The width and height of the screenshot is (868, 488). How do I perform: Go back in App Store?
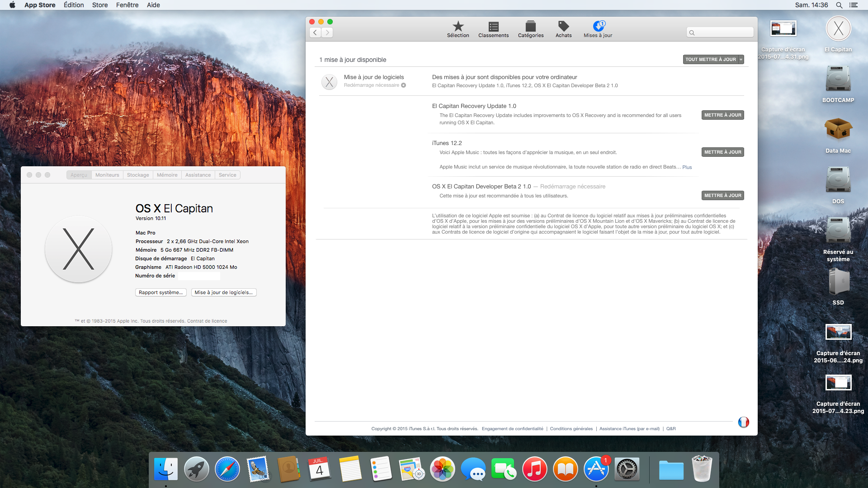315,33
